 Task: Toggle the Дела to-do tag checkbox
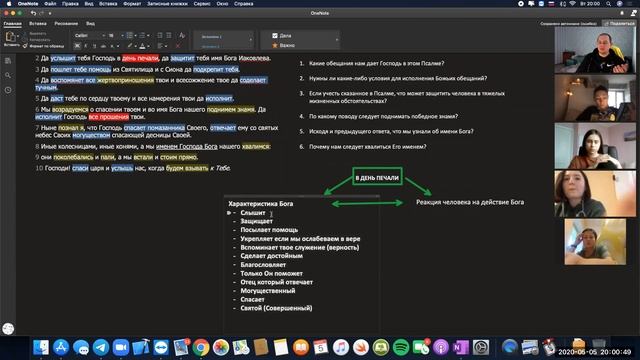tap(275, 36)
